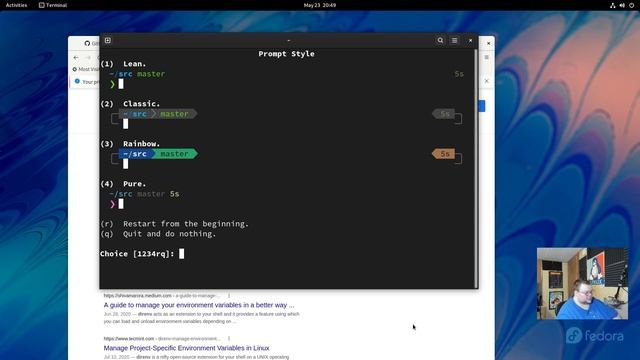Click the '(3) Rainbow.' option text
The width and height of the screenshot is (640, 360).
(x=130, y=144)
